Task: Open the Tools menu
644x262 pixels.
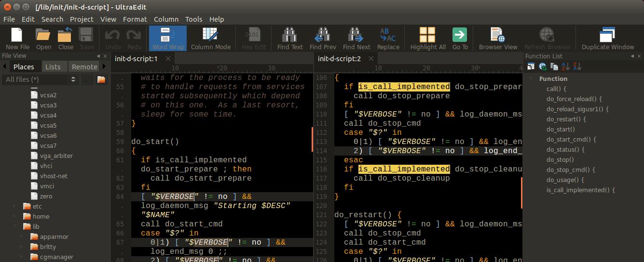Action: 193,19
